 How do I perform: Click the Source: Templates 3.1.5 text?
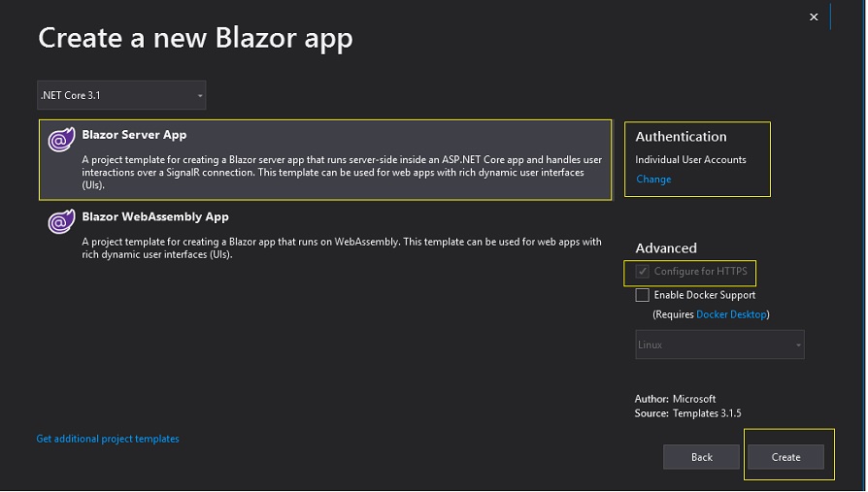pyautogui.click(x=687, y=412)
